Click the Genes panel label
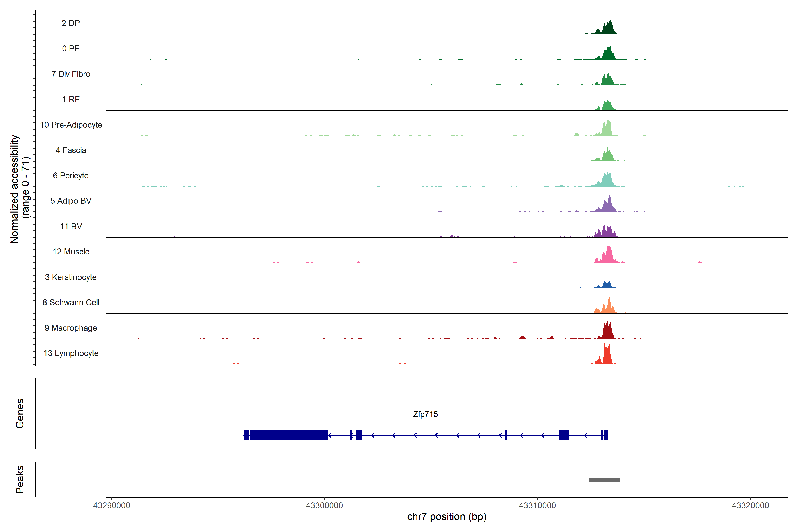Viewport: 798px width, 532px height. click(x=20, y=414)
